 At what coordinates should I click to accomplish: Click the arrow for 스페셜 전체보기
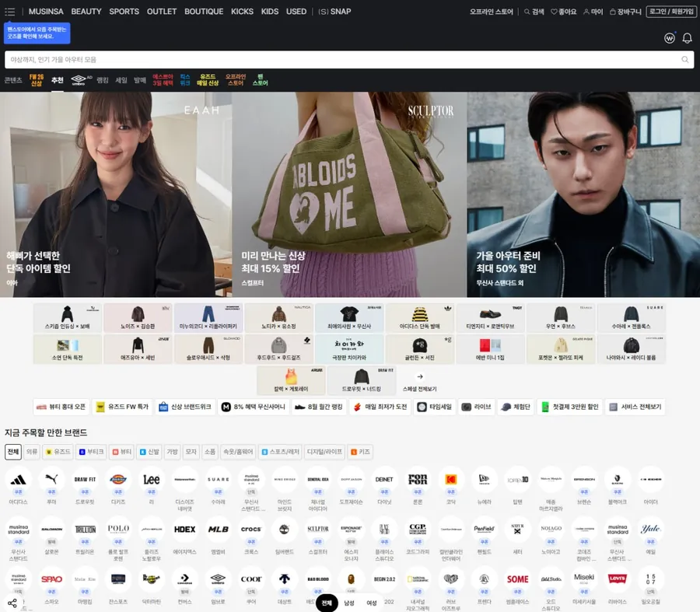point(420,376)
